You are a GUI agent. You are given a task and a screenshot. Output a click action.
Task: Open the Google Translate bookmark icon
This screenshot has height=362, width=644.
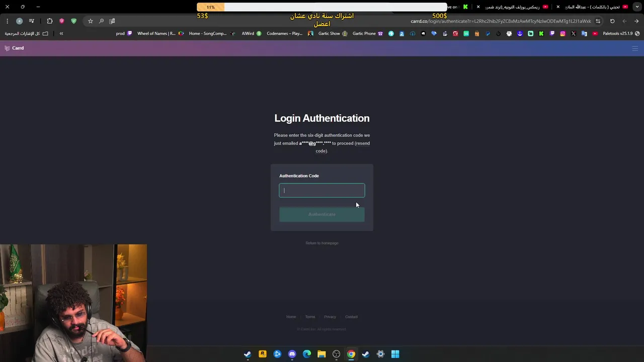(584, 34)
